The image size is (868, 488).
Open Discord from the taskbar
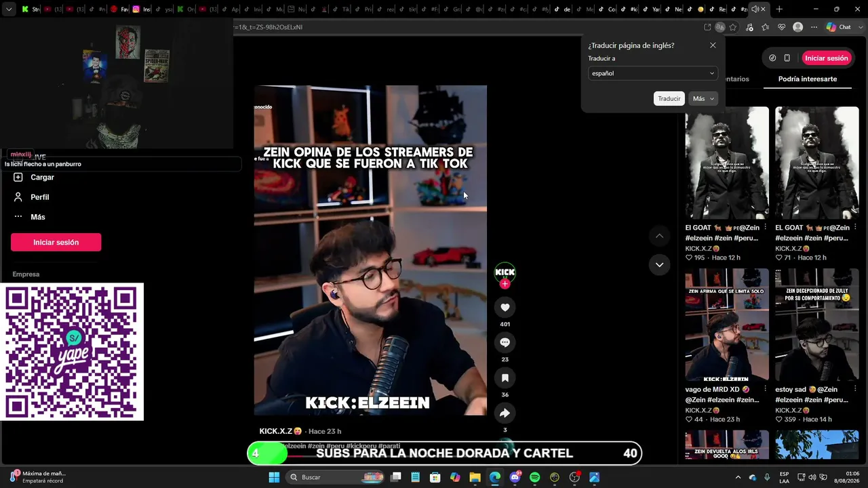click(515, 477)
